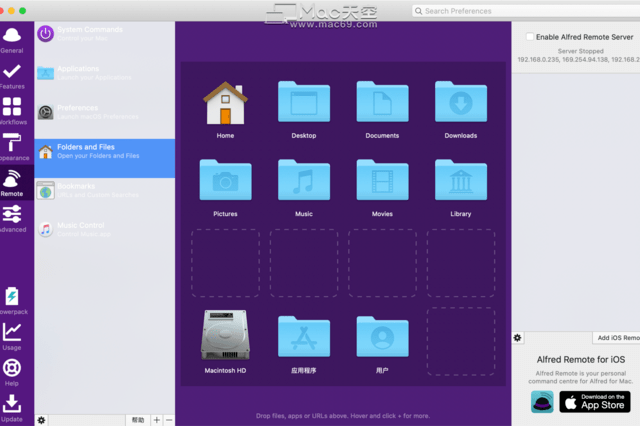Click the Documents folder icon

[382, 102]
